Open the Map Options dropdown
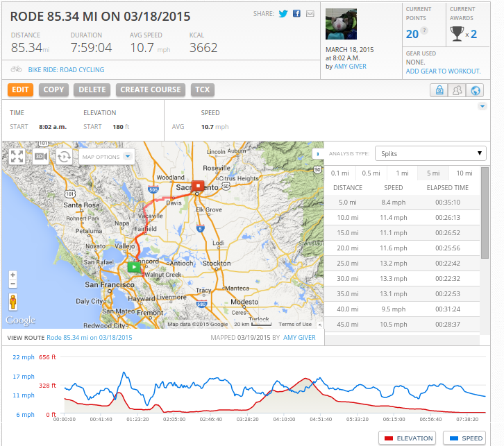Image resolution: width=504 pixels, height=446 pixels. pos(107,157)
